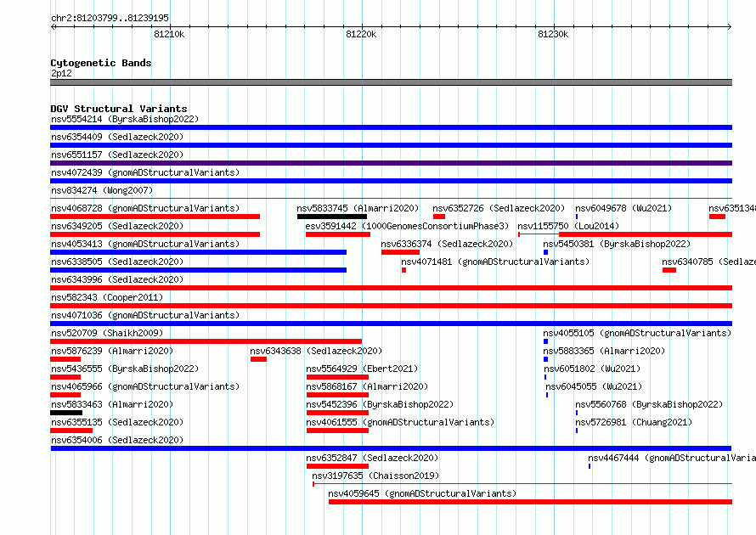This screenshot has width=756, height=535.
Task: Click nsv6049678 (Wu2021) label
Action: click(623, 208)
